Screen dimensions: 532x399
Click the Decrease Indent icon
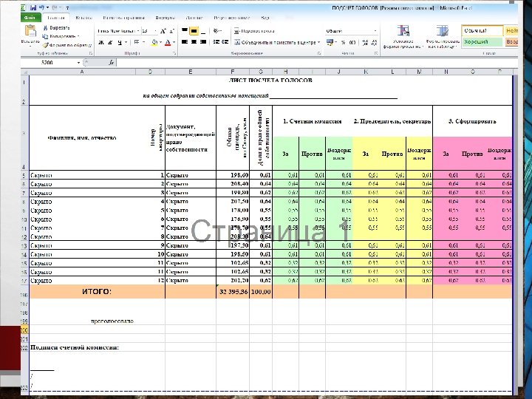pos(216,42)
